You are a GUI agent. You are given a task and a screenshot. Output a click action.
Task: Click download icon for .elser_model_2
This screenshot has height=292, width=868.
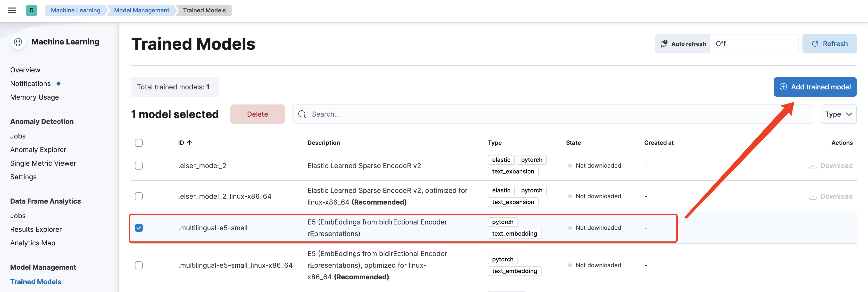[813, 166]
